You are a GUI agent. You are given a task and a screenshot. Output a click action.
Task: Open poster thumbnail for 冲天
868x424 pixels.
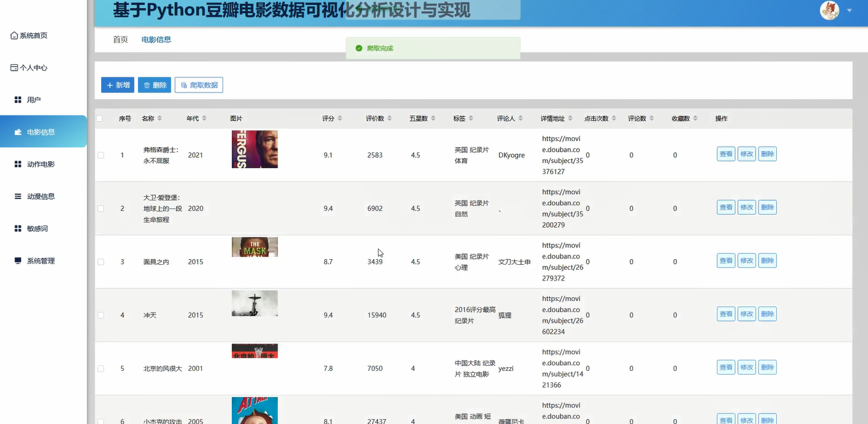click(x=254, y=303)
